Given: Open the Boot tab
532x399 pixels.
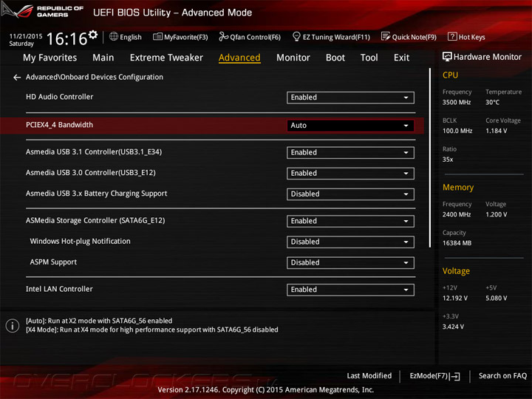Looking at the screenshot, I should click(x=335, y=58).
